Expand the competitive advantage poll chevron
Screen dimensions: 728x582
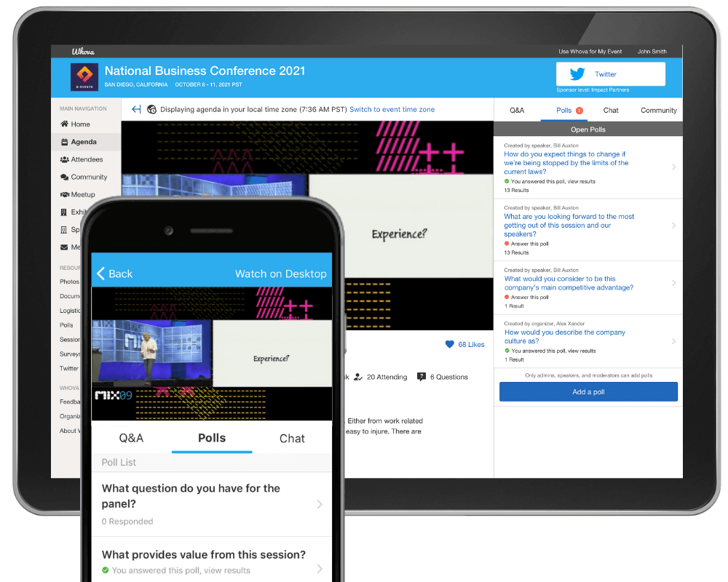pyautogui.click(x=673, y=283)
